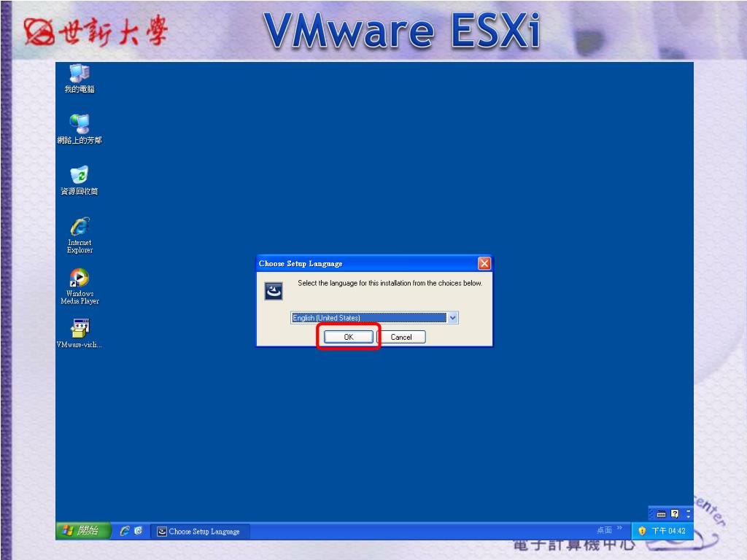Select the VMware-vicli installer desktop icon
This screenshot has width=747, height=560.
click(x=80, y=333)
